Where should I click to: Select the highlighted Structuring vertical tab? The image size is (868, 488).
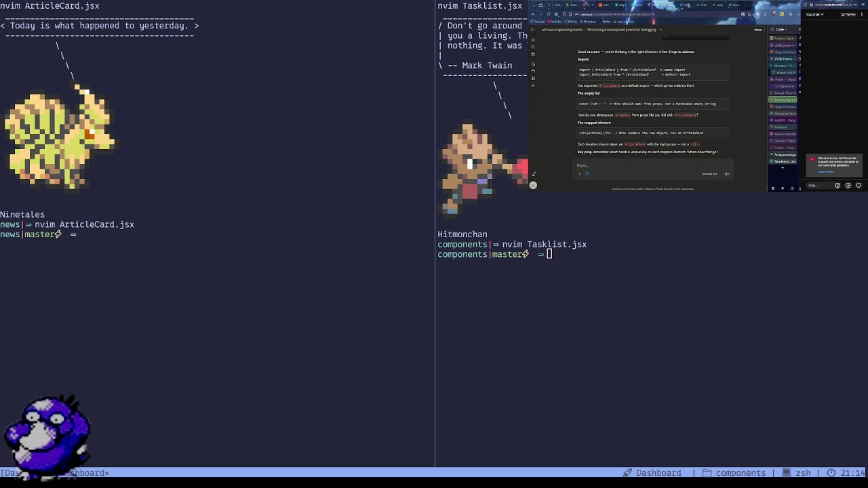point(783,100)
